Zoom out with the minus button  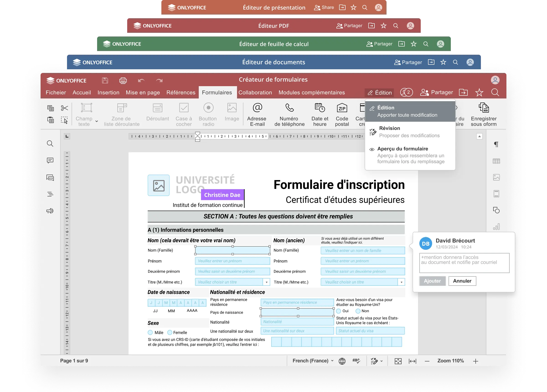coord(427,361)
